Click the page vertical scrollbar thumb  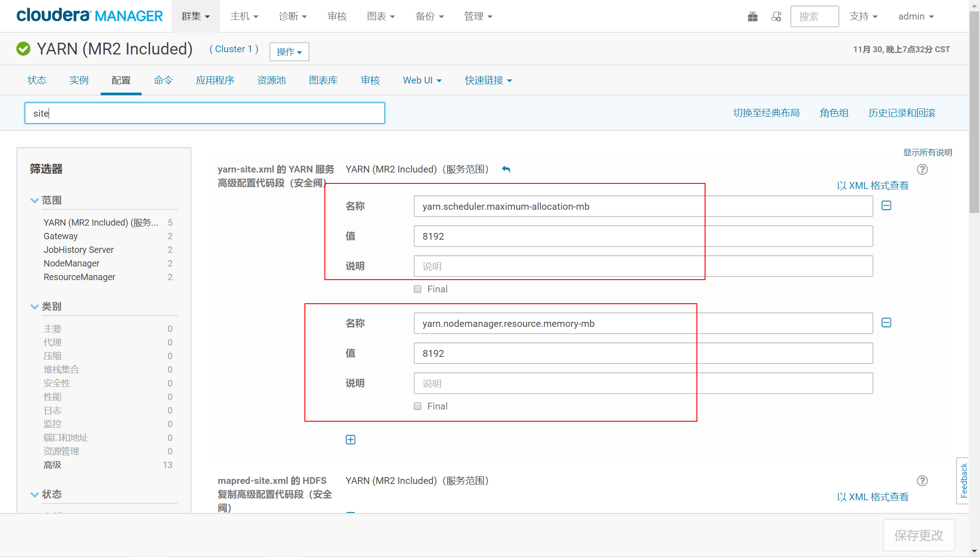(974, 111)
